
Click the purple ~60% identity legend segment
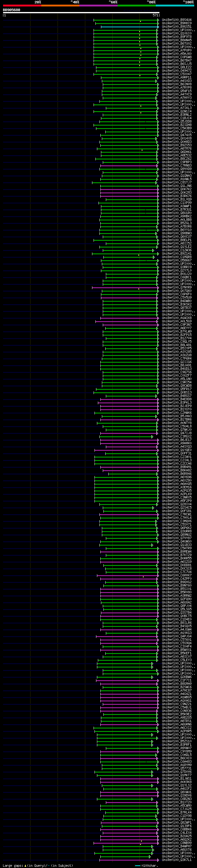(x=98, y=6)
